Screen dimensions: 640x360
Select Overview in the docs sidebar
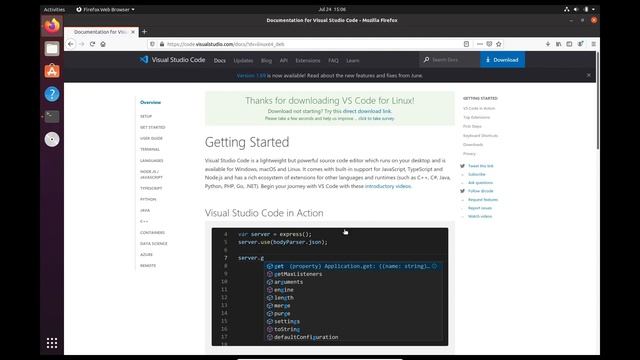(x=150, y=102)
